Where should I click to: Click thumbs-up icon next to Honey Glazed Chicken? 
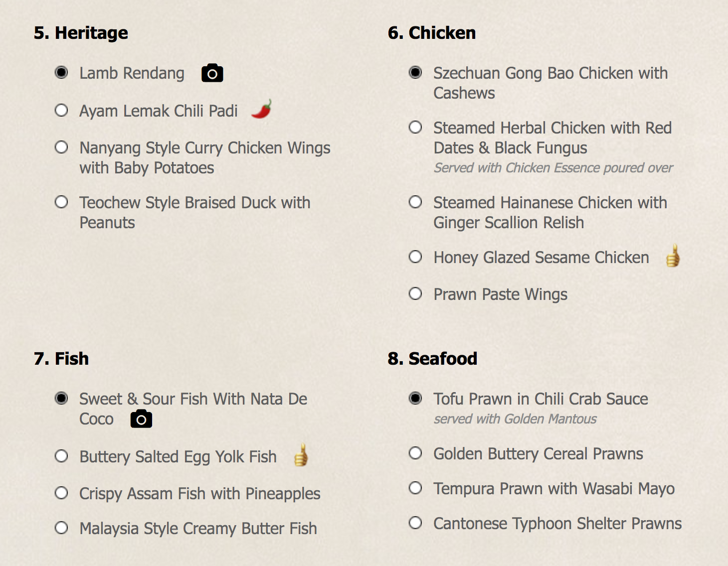pyautogui.click(x=673, y=256)
